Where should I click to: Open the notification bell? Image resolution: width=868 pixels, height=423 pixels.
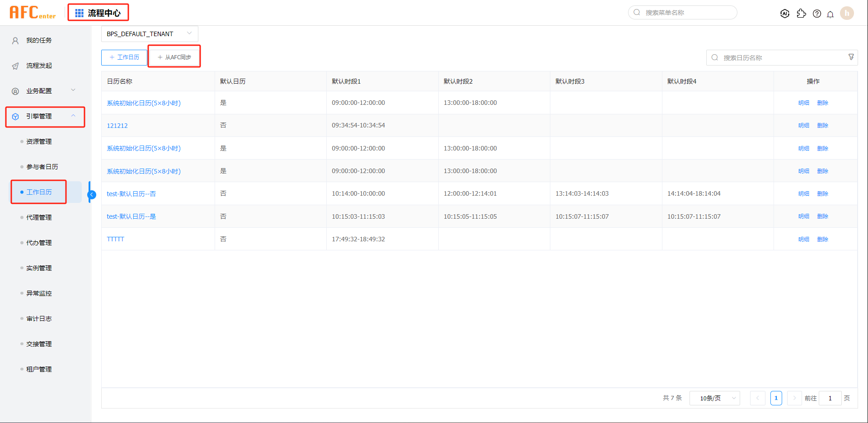coord(830,14)
